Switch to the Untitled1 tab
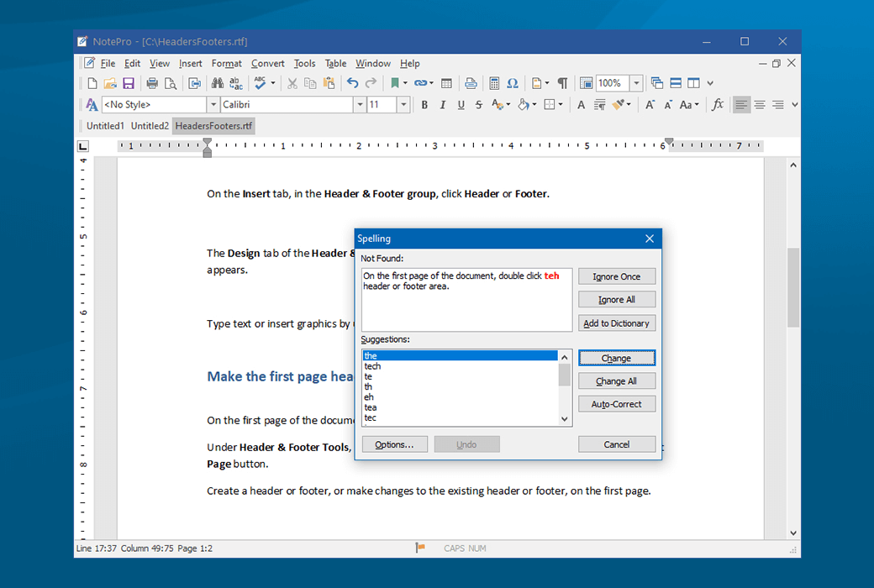The image size is (874, 588). 105,126
